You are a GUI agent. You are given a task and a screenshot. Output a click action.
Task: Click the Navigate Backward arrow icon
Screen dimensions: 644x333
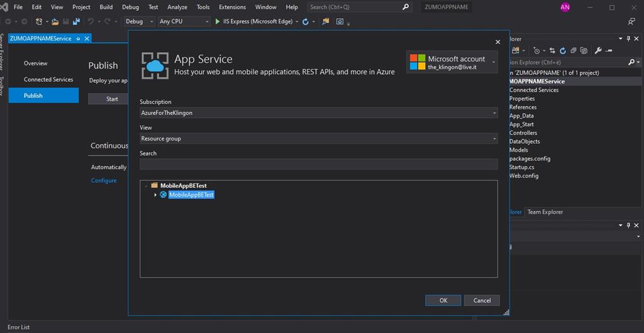tap(8, 21)
